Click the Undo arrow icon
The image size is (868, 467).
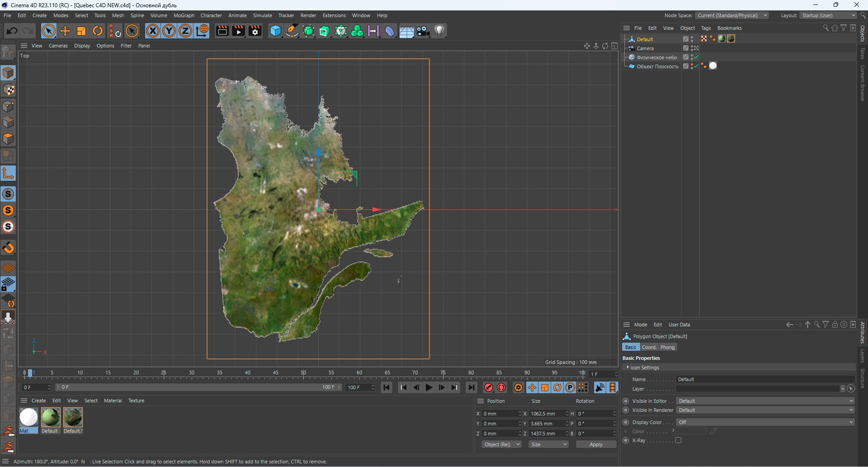(12, 31)
